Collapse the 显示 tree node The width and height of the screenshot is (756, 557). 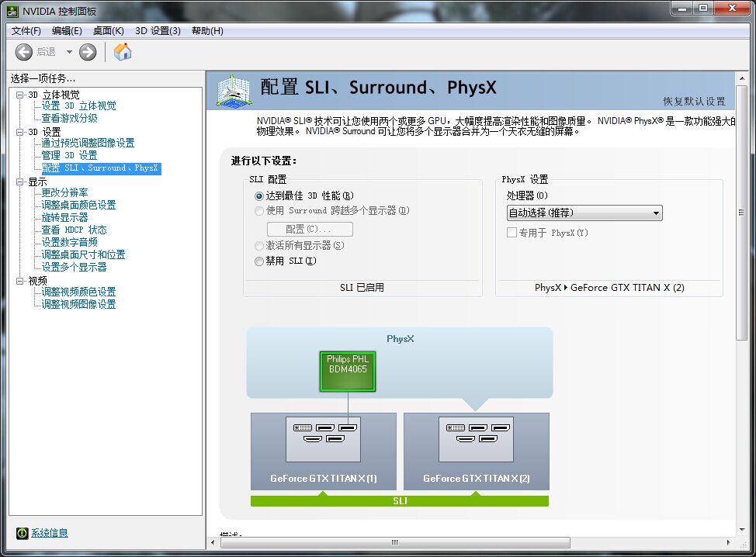click(x=19, y=182)
